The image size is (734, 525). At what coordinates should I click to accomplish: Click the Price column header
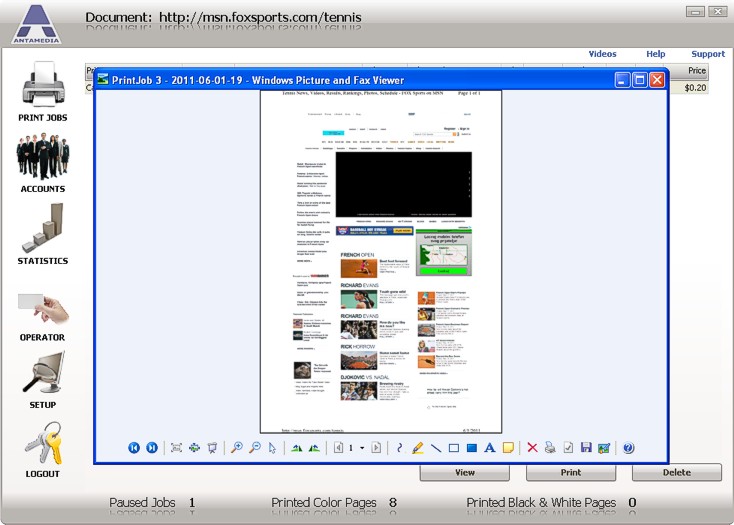click(x=689, y=70)
